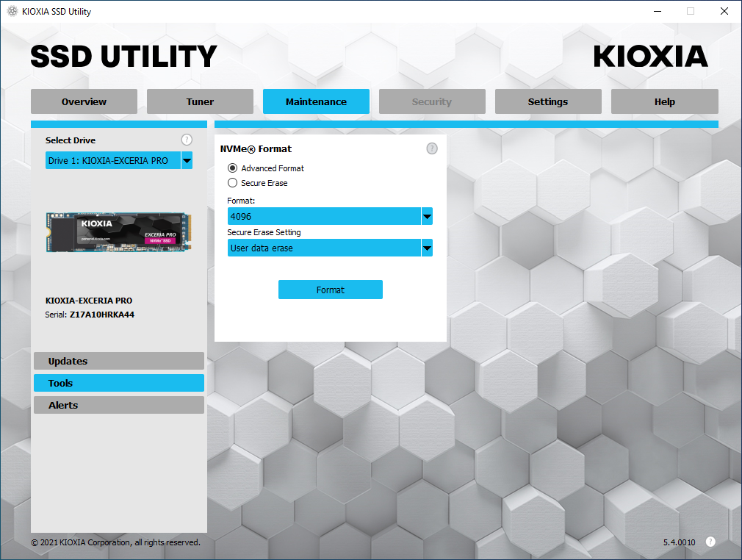The image size is (742, 560).
Task: Go to the Settings tab
Action: 548,101
